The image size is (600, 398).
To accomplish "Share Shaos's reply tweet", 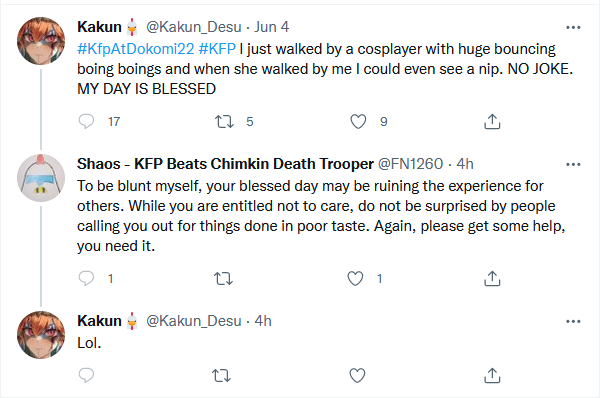I will pyautogui.click(x=492, y=278).
